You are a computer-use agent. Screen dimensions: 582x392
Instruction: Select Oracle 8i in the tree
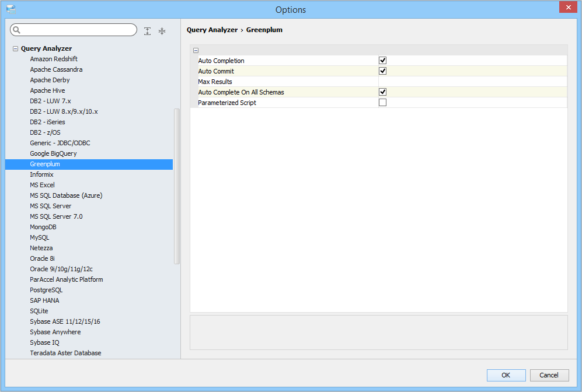[42, 258]
